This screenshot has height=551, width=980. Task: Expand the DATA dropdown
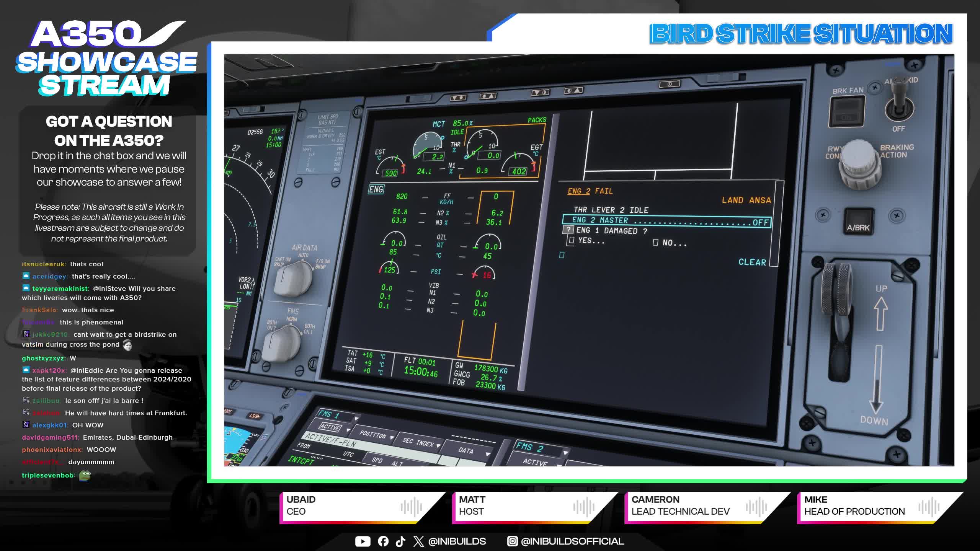(x=488, y=454)
